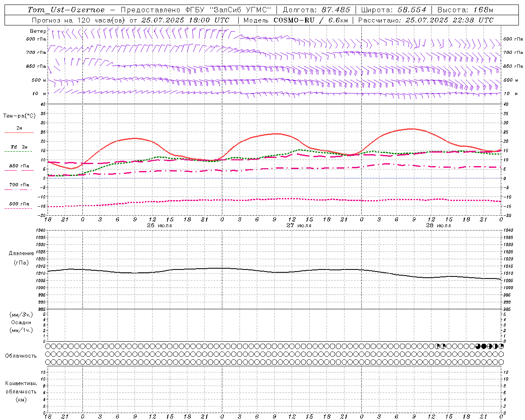
Task: Click the 2м temperature legend entry
Action: (19, 128)
